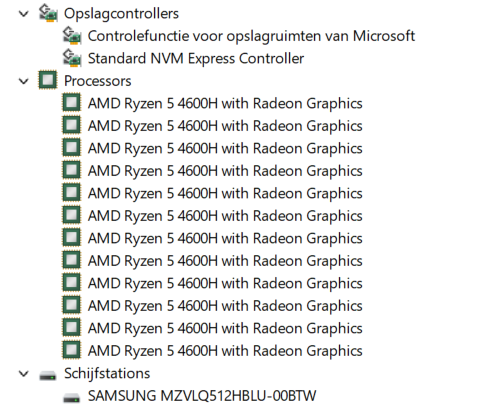Screen dimensions: 482x406
Task: Select the Opslagcontrollers category label
Action: click(121, 14)
